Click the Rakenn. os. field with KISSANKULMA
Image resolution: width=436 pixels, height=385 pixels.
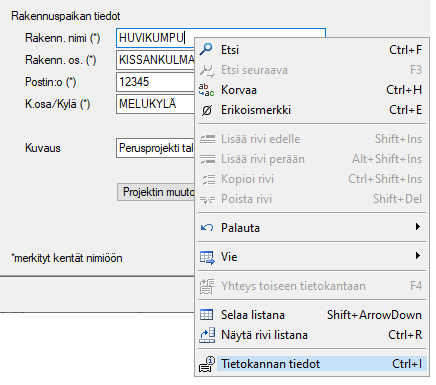pyautogui.click(x=156, y=60)
